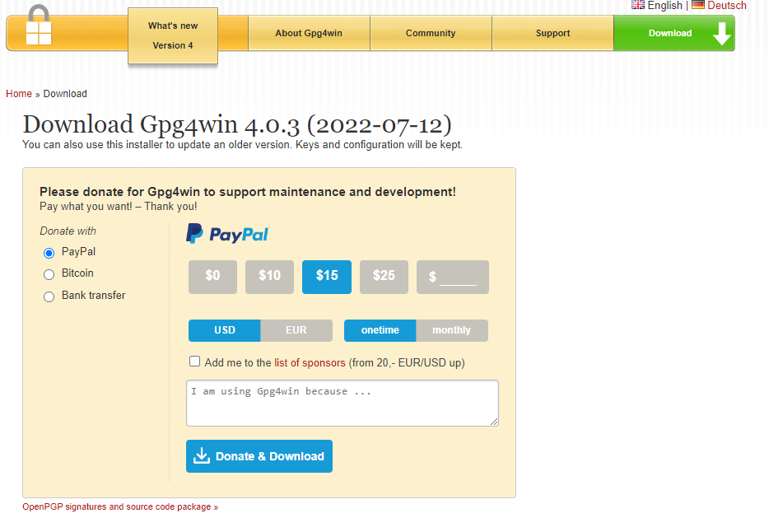This screenshot has height=532, width=769.
Task: Open OpenPGP signatures and source code package link
Action: click(x=120, y=507)
